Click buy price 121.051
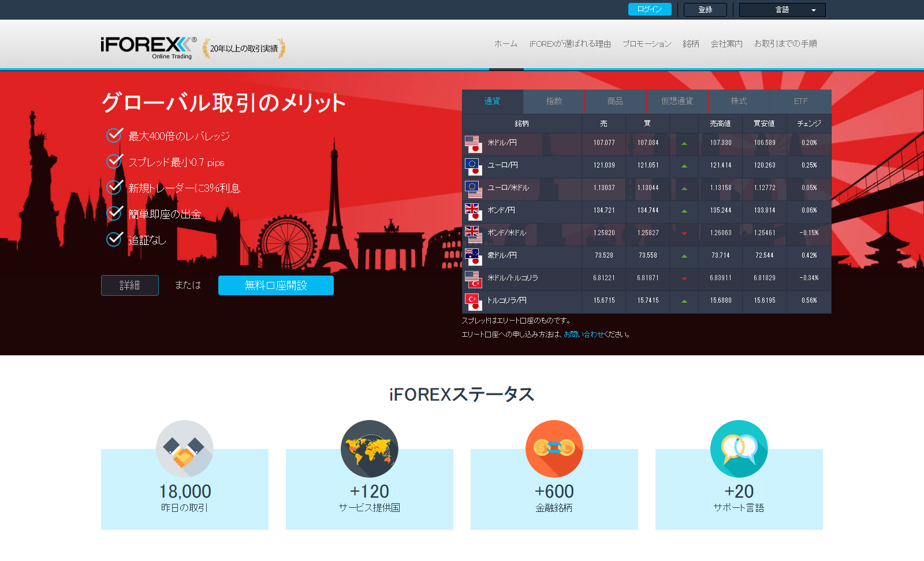Image resolution: width=924 pixels, height=561 pixels. click(648, 165)
